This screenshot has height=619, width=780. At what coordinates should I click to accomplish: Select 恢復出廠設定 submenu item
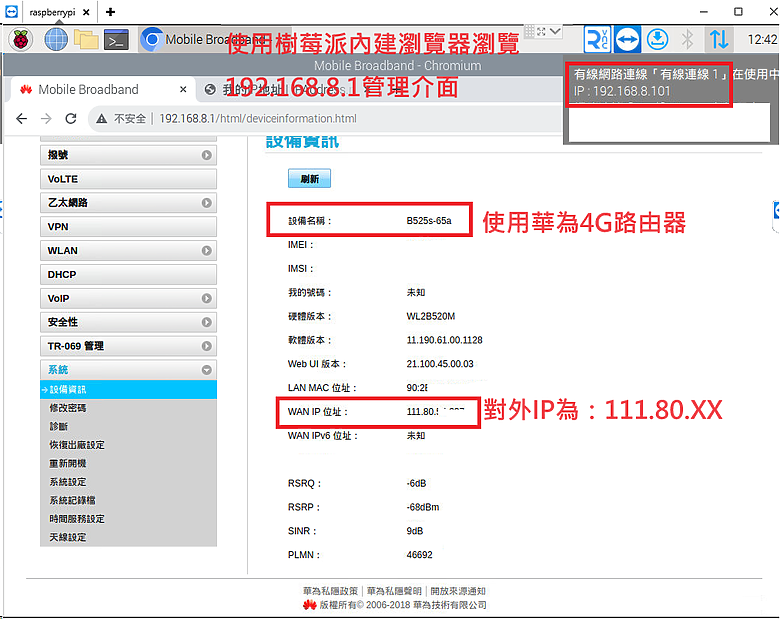click(x=77, y=445)
